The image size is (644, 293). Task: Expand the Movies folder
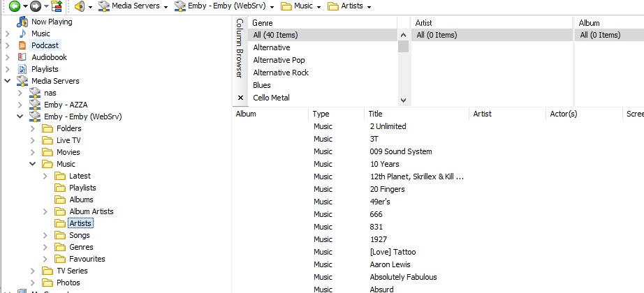(x=33, y=152)
